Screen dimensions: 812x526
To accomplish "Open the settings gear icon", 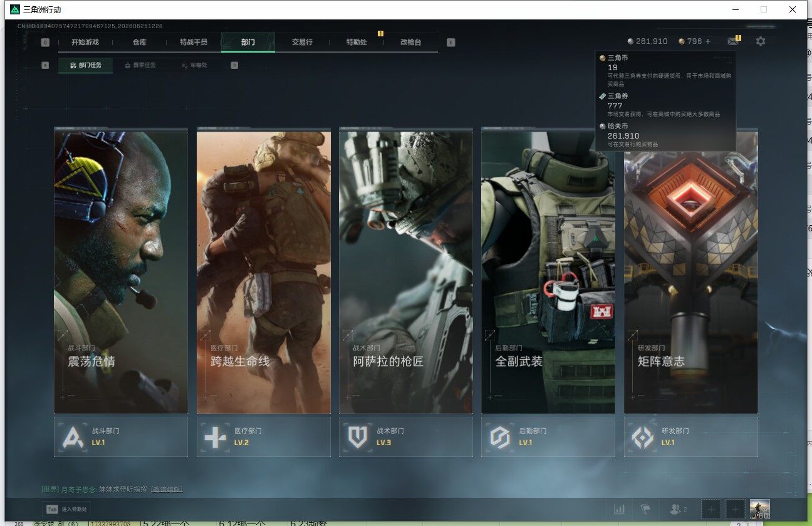I will 761,41.
